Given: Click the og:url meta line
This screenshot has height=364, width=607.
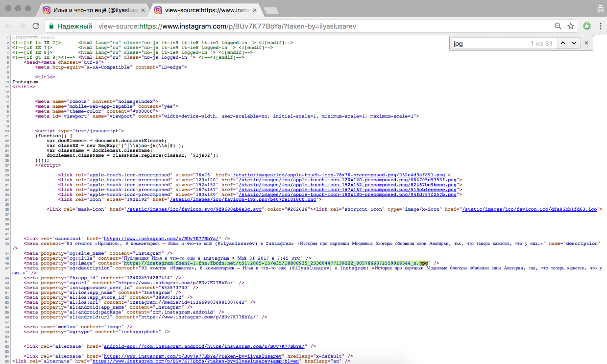Looking at the screenshot, I should point(133,283).
